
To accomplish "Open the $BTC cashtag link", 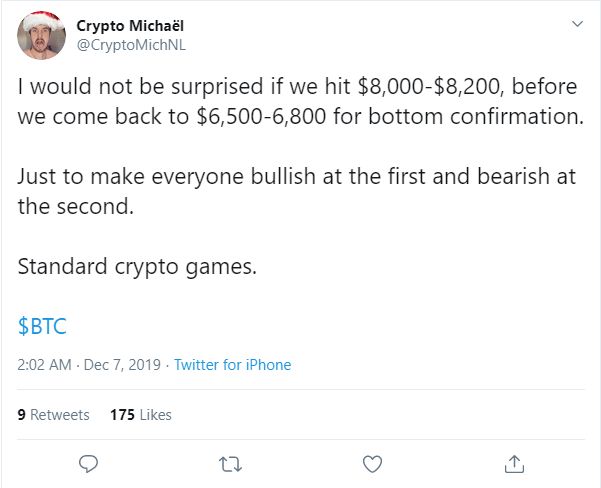I will pyautogui.click(x=42, y=326).
